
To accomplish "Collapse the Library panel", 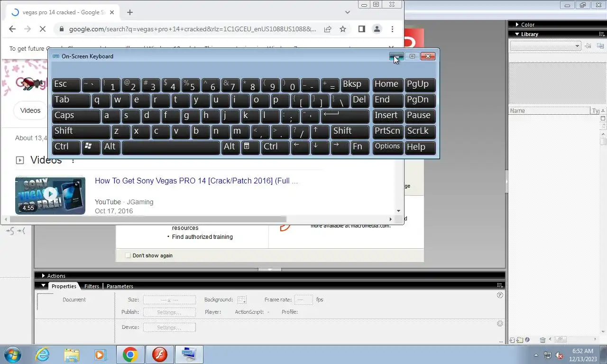I will [x=517, y=34].
